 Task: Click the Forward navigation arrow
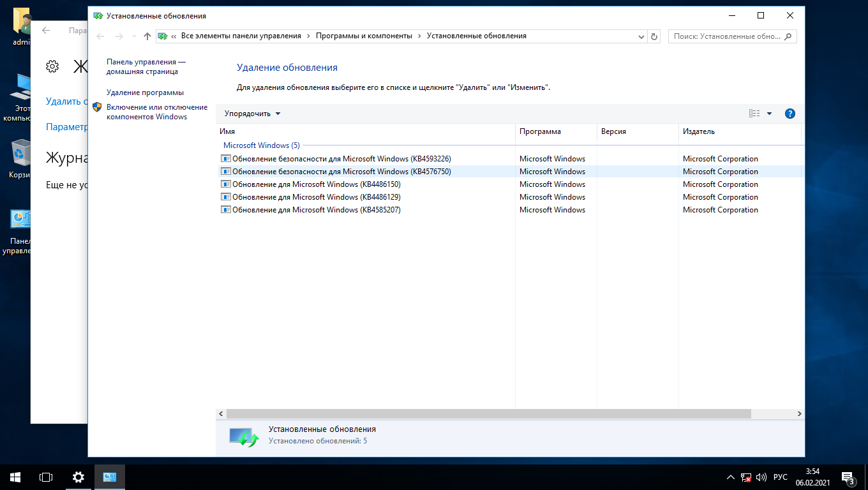(x=119, y=36)
